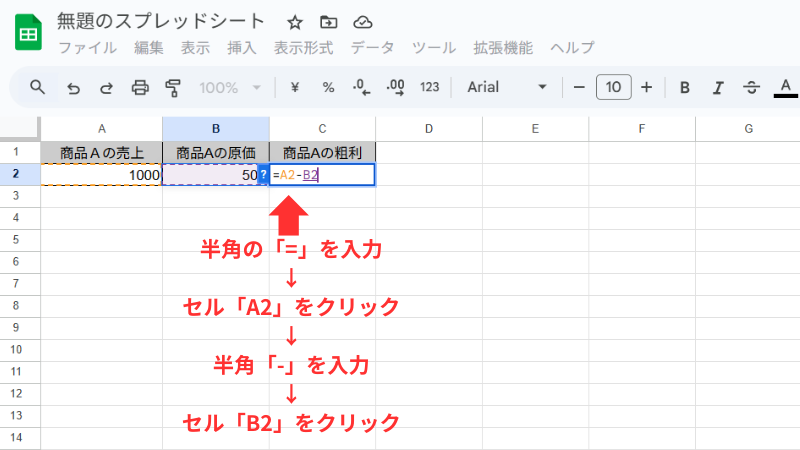Select column C header
This screenshot has width=800, height=450.
(x=322, y=129)
